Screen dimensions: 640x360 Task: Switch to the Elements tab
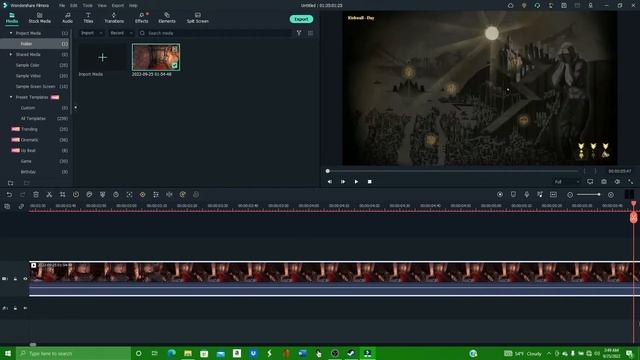tap(167, 18)
